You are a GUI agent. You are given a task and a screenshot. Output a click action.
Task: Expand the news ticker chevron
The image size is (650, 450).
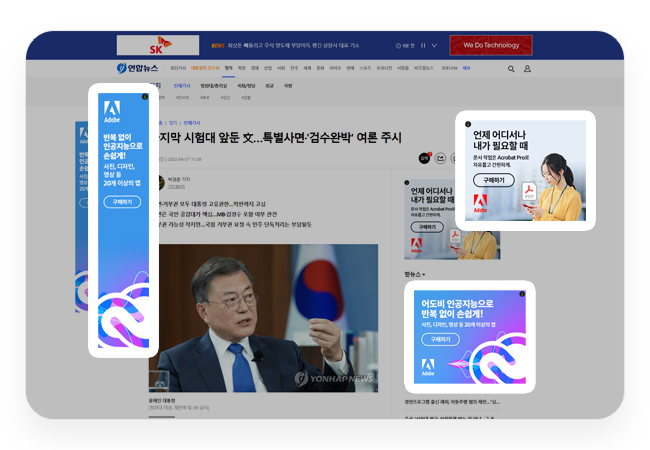pos(434,46)
